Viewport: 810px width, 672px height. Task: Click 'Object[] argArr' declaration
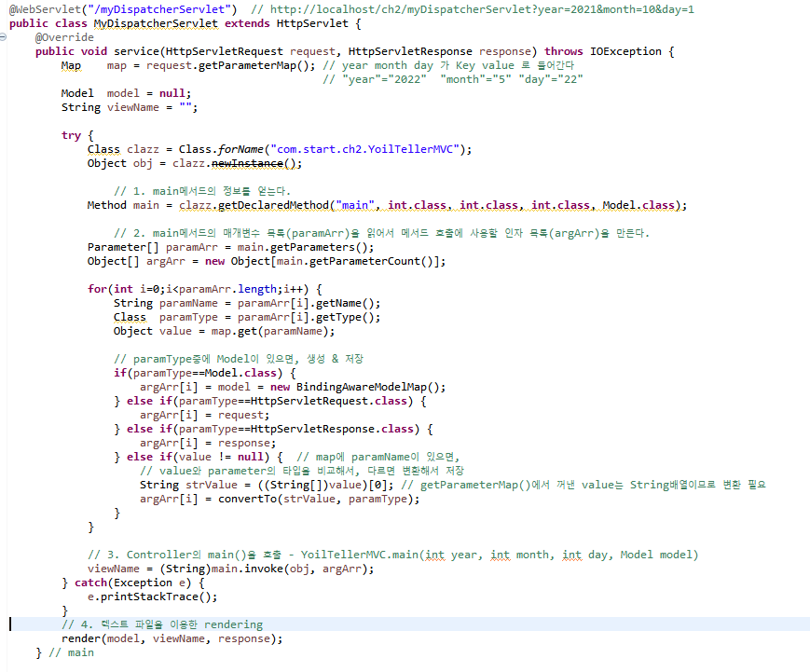[x=136, y=261]
